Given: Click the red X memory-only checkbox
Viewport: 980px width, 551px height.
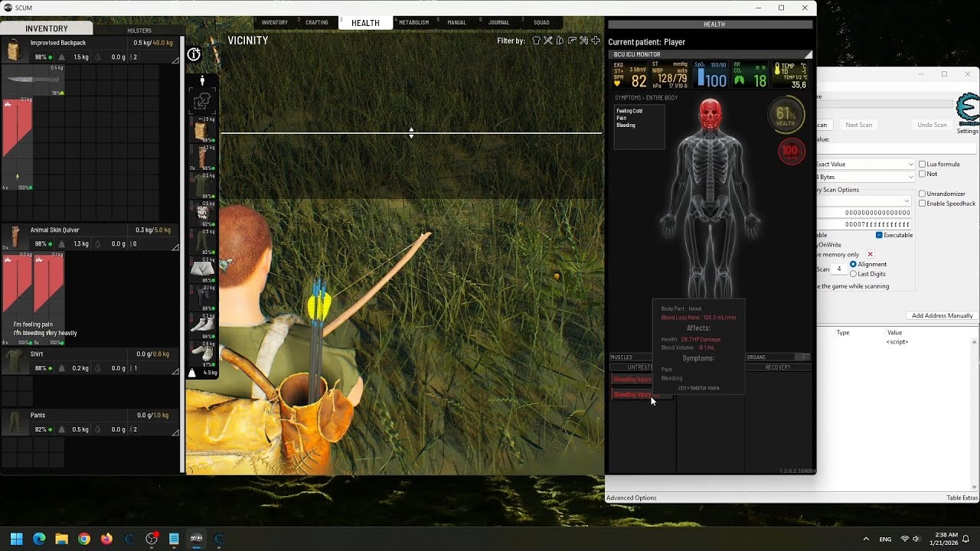Looking at the screenshot, I should (x=870, y=254).
